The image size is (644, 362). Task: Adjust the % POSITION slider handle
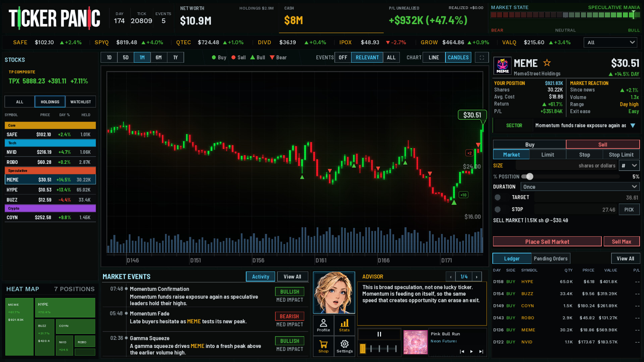click(x=529, y=177)
